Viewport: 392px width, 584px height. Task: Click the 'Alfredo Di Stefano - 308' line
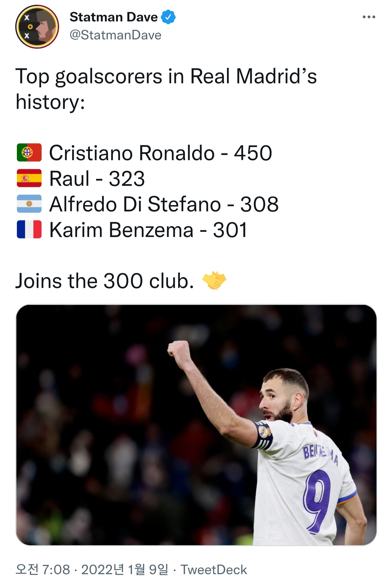point(164,204)
